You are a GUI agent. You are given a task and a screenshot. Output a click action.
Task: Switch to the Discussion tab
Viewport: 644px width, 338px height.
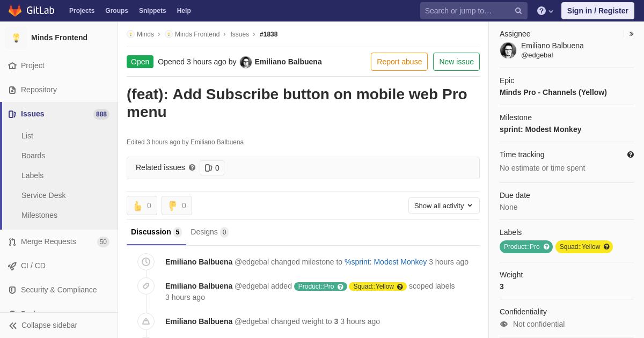[x=156, y=232]
